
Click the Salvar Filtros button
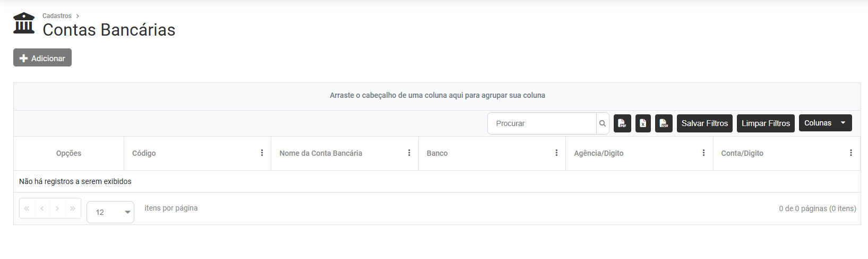[x=704, y=123]
